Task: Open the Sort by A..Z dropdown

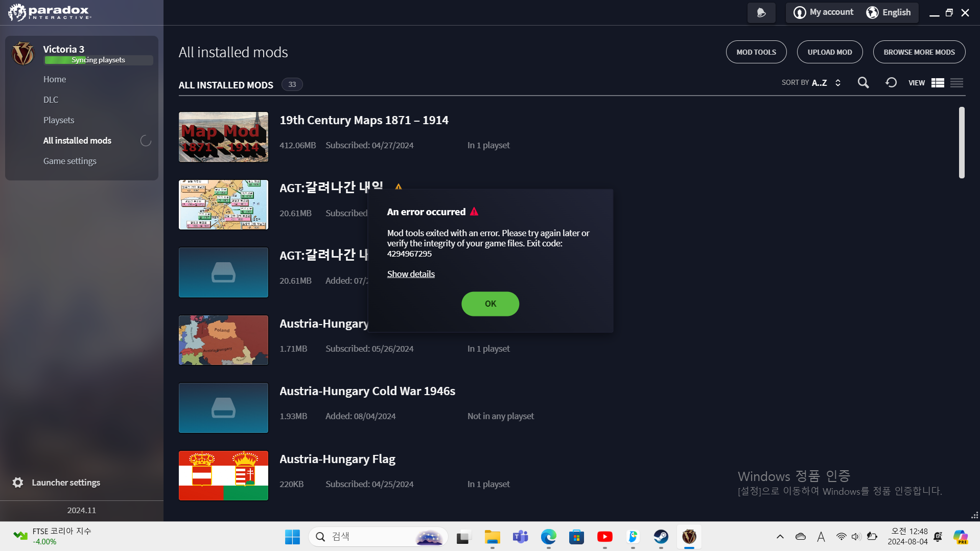Action: coord(811,83)
